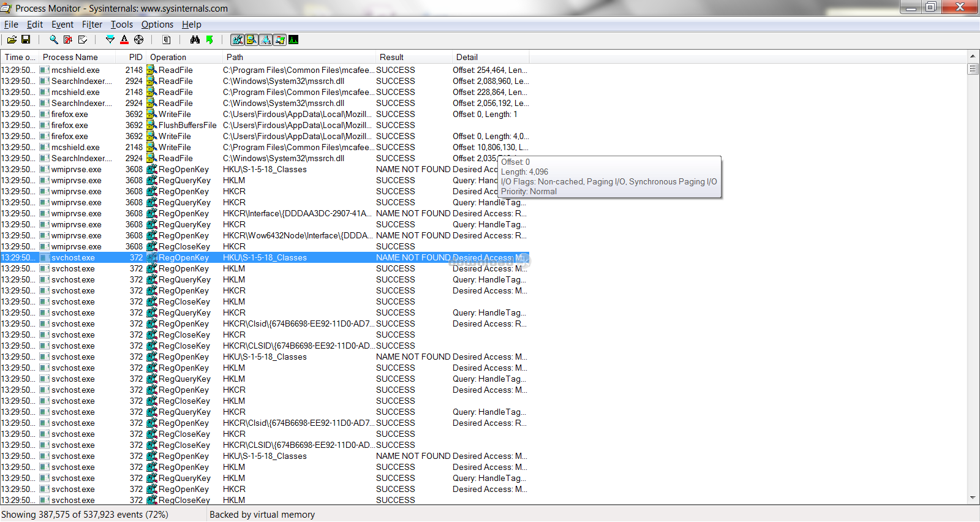The width and height of the screenshot is (980, 522).
Task: Click path HKCR\Interface\{DDDAA3DC-2907-41A...
Action: (298, 213)
